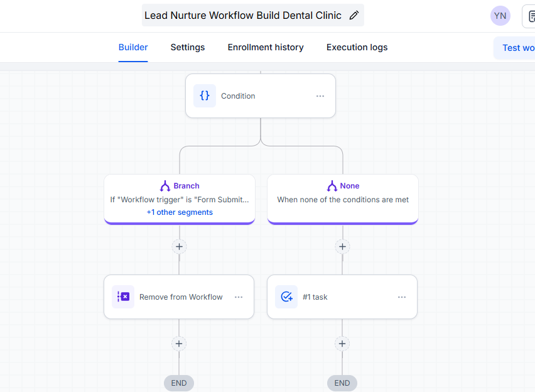This screenshot has width=535, height=392.
Task: Click the document icon beside the avatar
Action: coord(530,16)
